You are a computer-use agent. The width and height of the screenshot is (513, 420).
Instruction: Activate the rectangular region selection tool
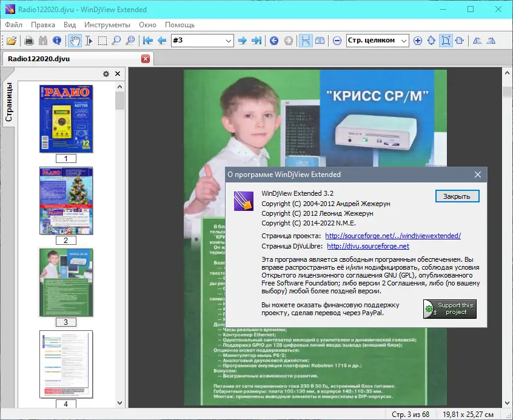tap(102, 41)
